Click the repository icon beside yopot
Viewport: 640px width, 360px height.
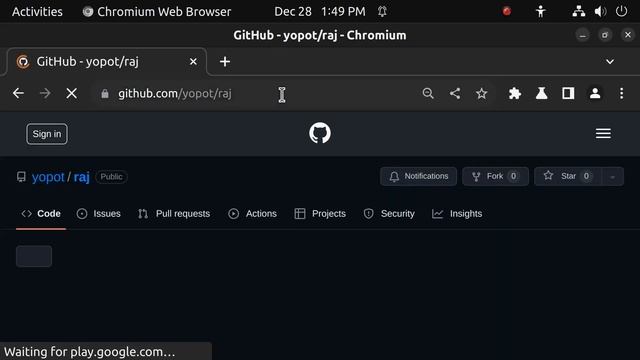tap(21, 177)
